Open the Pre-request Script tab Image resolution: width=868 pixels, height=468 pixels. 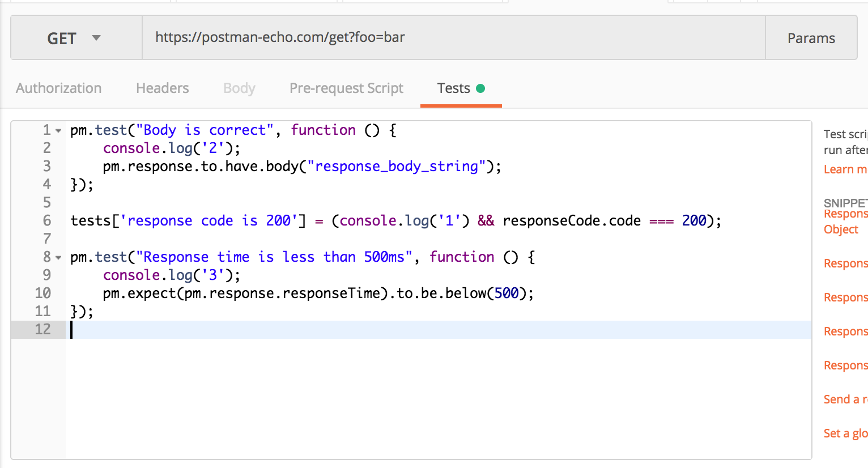pos(346,88)
